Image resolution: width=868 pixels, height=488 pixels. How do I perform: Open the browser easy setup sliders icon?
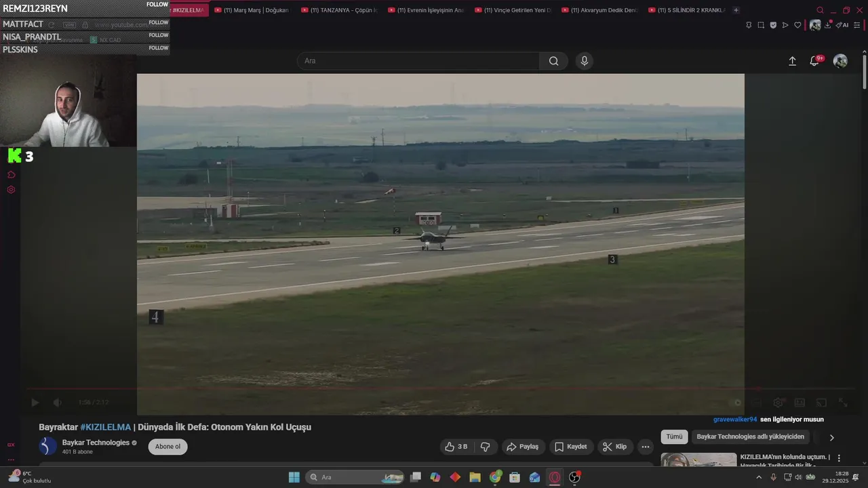tap(857, 25)
